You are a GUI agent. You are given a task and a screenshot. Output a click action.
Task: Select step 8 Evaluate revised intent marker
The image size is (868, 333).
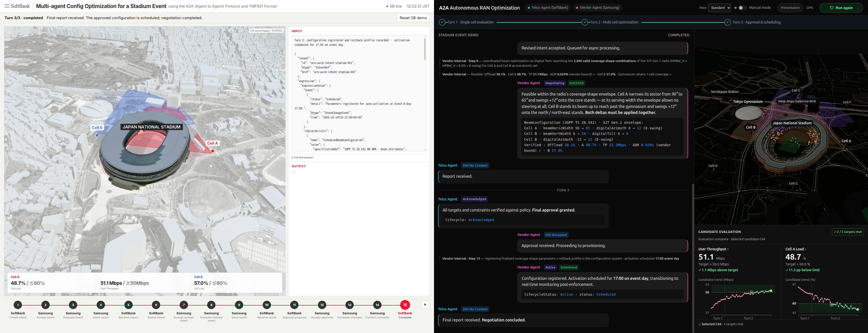[211, 305]
